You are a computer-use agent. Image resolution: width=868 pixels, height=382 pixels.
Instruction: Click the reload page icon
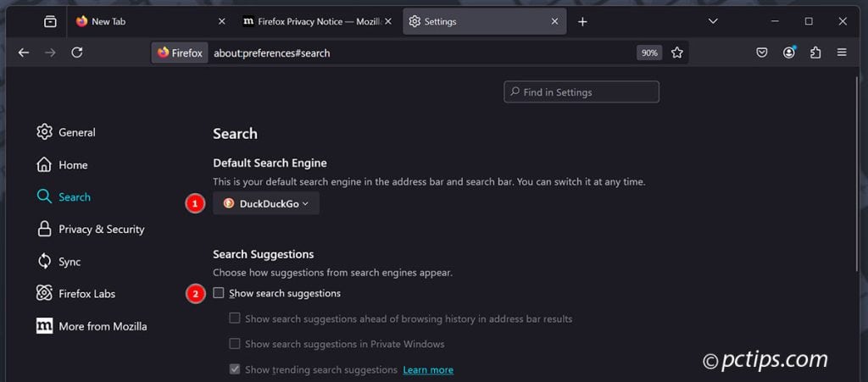(77, 53)
